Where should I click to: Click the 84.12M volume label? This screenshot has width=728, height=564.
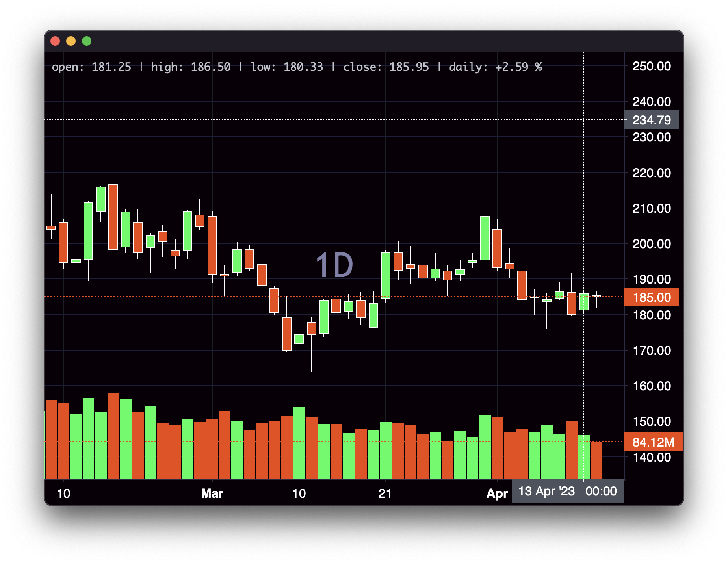pos(653,442)
